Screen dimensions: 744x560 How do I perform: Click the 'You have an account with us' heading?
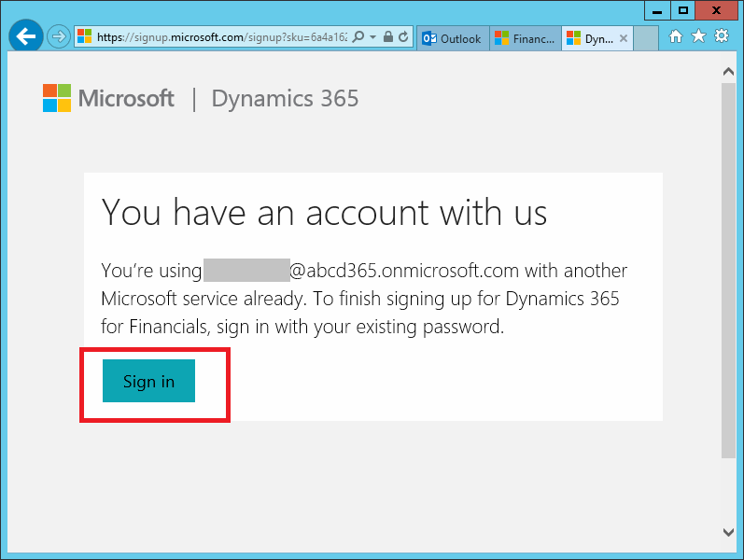[324, 213]
